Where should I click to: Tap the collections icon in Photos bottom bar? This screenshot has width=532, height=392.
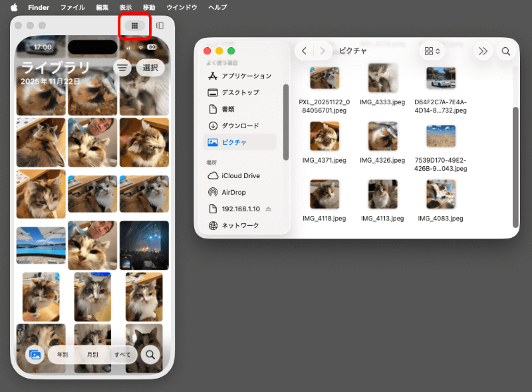coord(35,355)
